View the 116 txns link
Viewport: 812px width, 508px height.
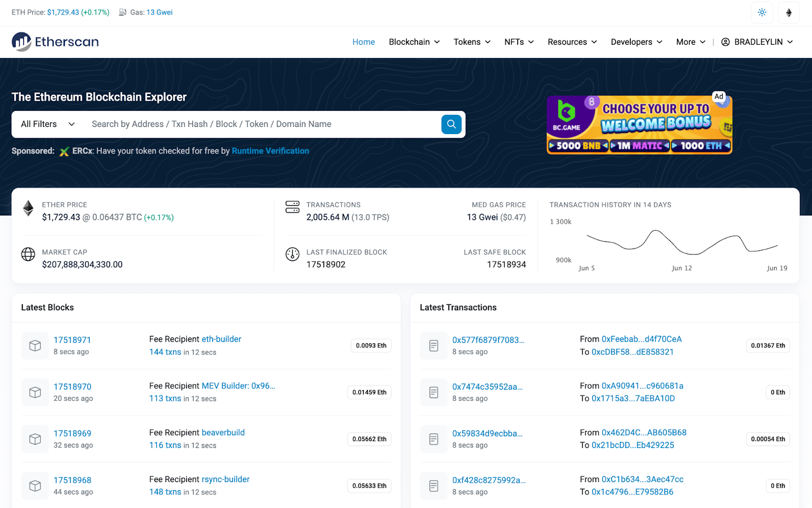(165, 445)
